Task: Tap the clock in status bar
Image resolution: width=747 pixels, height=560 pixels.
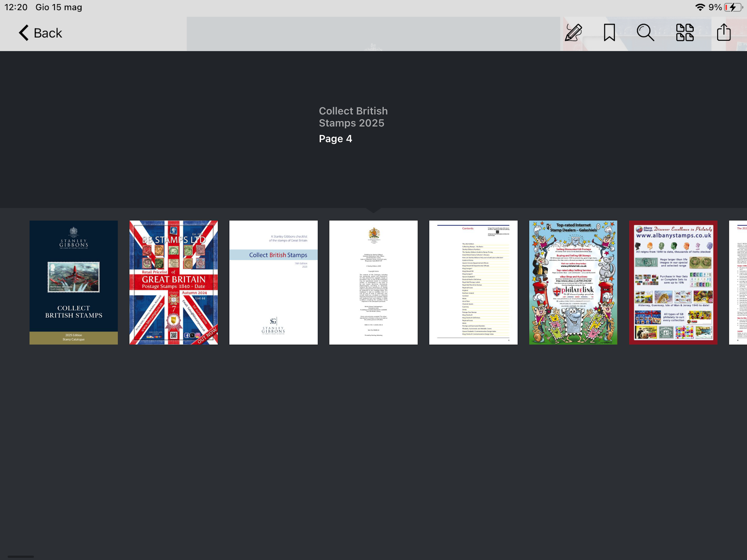Action: coord(16,7)
